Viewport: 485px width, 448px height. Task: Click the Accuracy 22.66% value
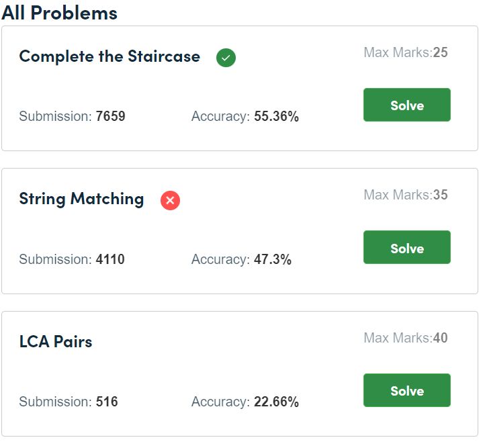point(245,402)
